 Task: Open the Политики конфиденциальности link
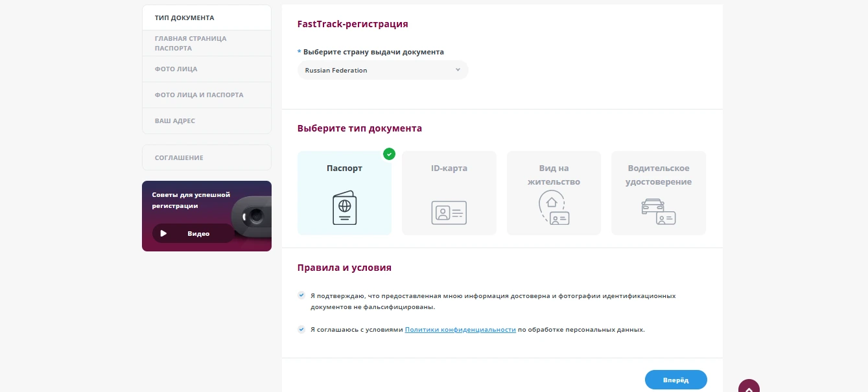(460, 330)
